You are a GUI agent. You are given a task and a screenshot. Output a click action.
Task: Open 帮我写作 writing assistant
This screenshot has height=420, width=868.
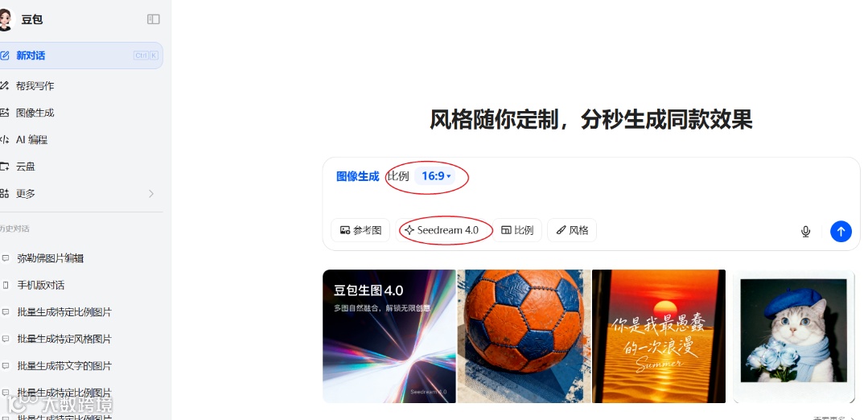pyautogui.click(x=35, y=86)
